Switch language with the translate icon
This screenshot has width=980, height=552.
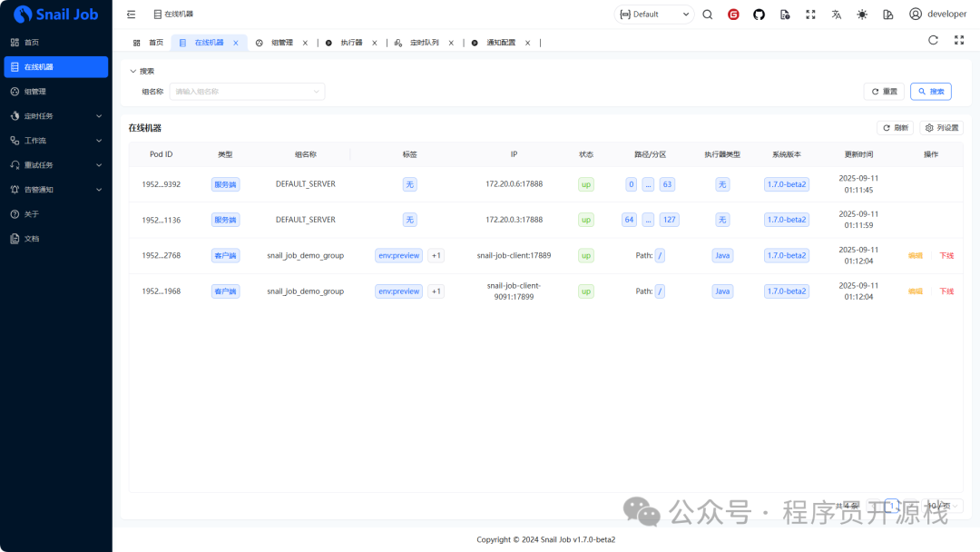click(x=837, y=15)
